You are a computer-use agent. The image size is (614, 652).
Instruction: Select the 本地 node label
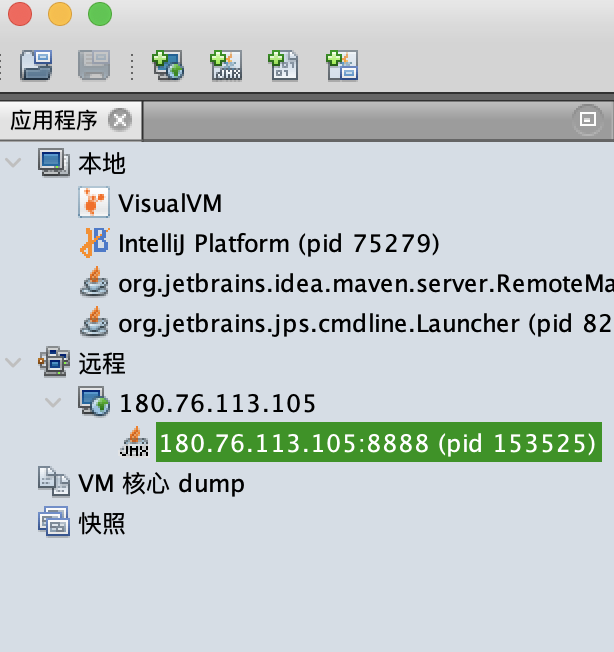[x=102, y=163]
